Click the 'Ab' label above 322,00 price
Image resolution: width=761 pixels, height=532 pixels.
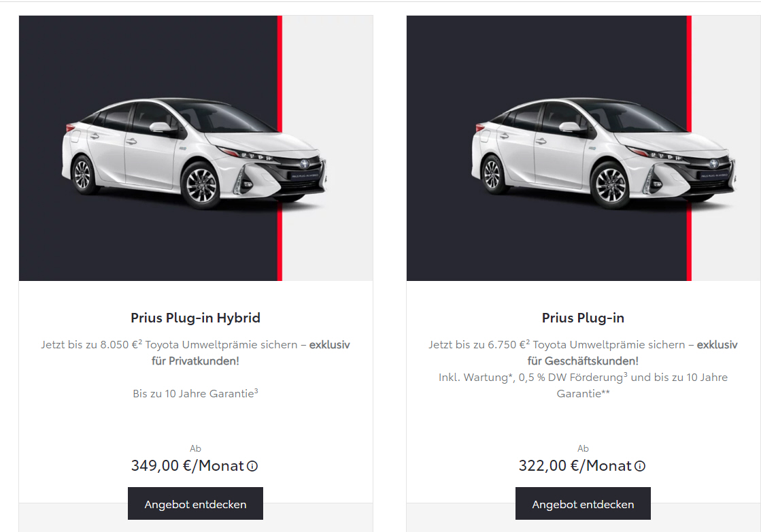point(583,448)
